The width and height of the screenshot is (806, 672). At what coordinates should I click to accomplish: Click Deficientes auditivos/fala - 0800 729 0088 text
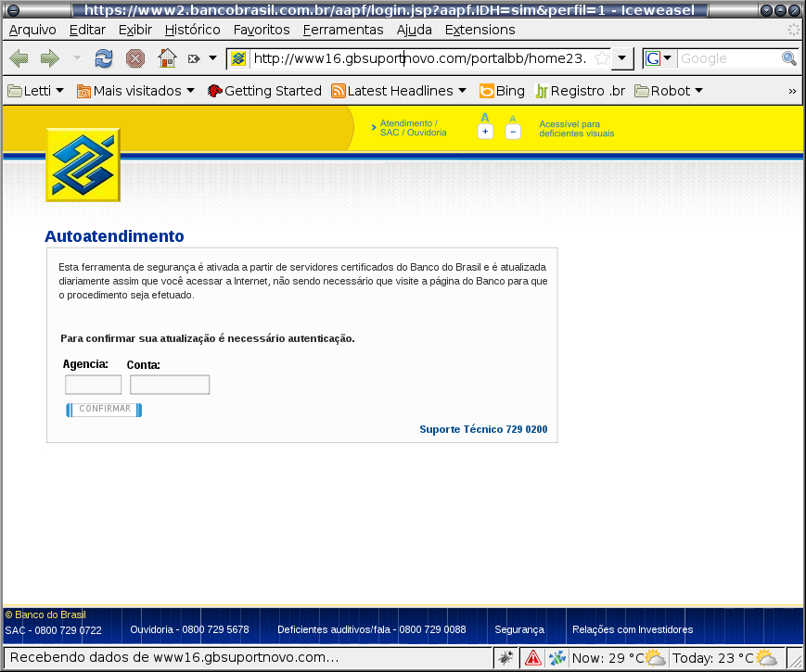[372, 629]
